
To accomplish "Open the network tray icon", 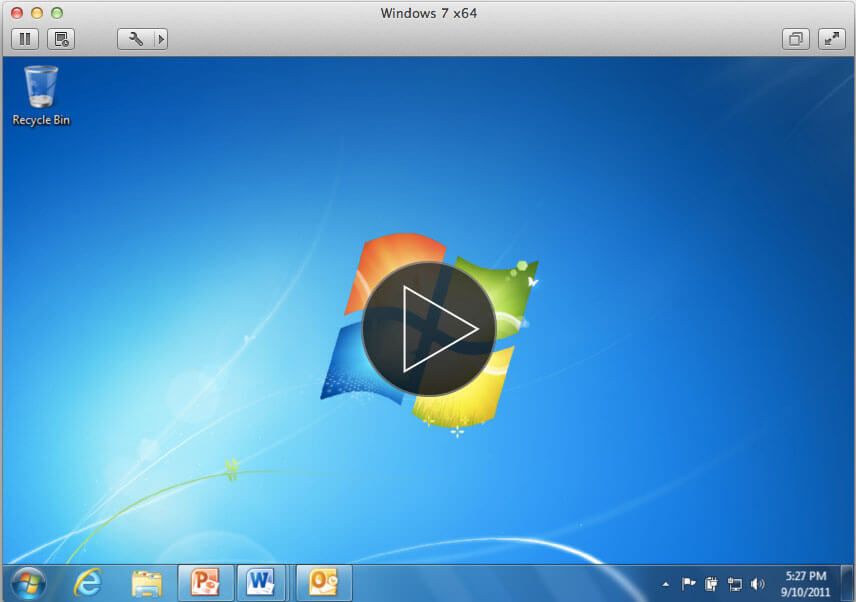I will click(x=735, y=585).
